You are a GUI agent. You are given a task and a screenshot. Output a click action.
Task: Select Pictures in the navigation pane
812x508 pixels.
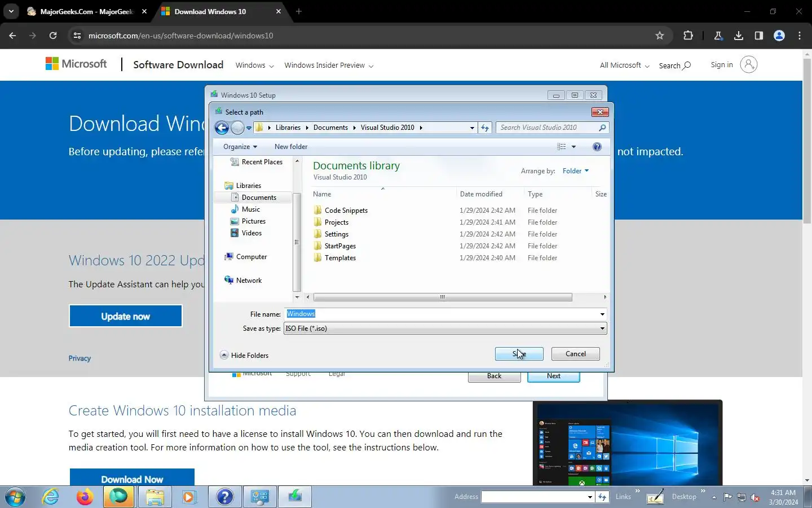(254, 221)
